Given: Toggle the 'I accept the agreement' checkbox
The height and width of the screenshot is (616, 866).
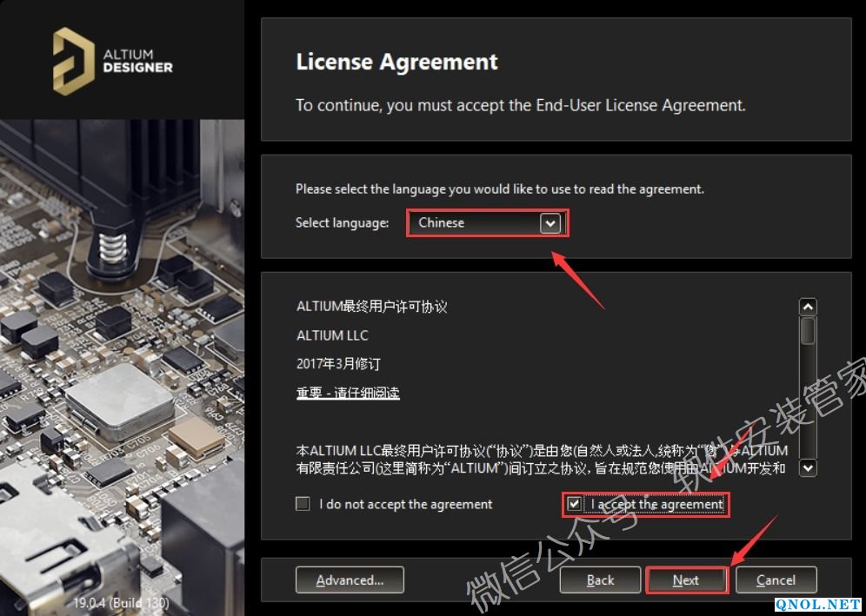Looking at the screenshot, I should [x=575, y=504].
